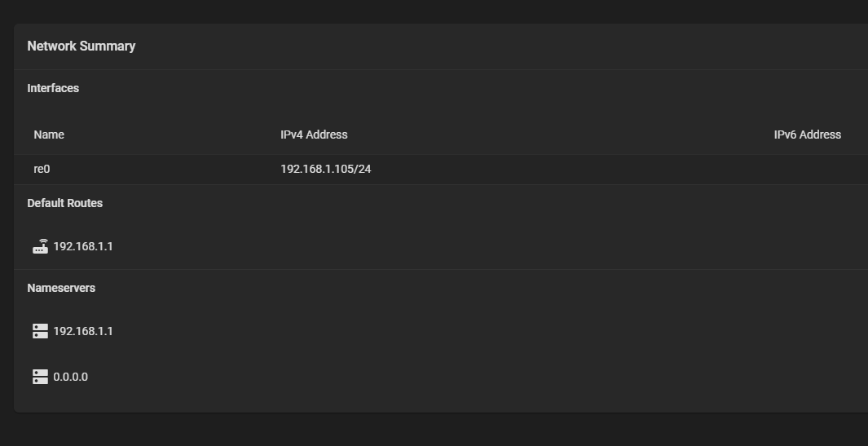The image size is (868, 446).
Task: Click the 0.0.0.0 nameserver text
Action: pyautogui.click(x=71, y=377)
